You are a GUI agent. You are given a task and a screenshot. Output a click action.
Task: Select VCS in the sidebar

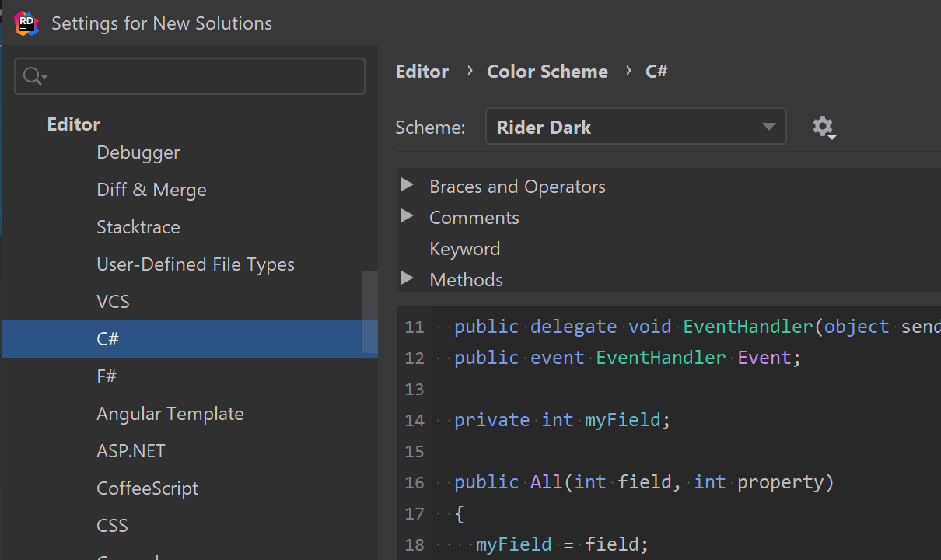[113, 302]
